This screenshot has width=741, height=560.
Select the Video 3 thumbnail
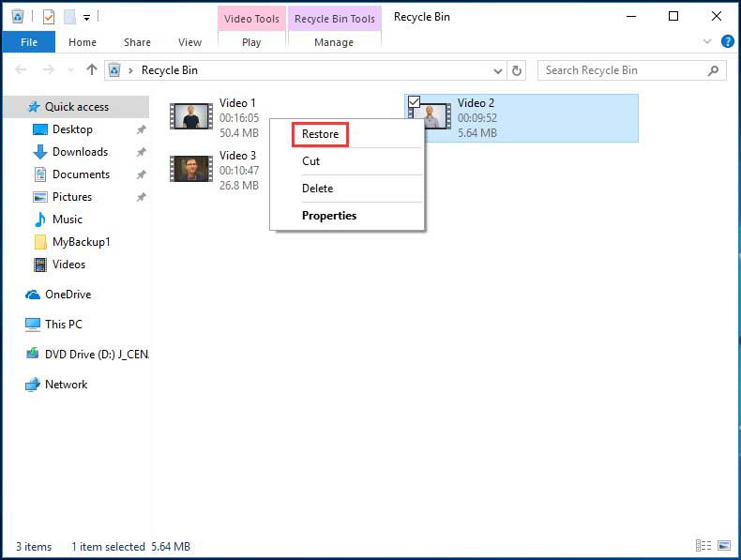tap(191, 169)
